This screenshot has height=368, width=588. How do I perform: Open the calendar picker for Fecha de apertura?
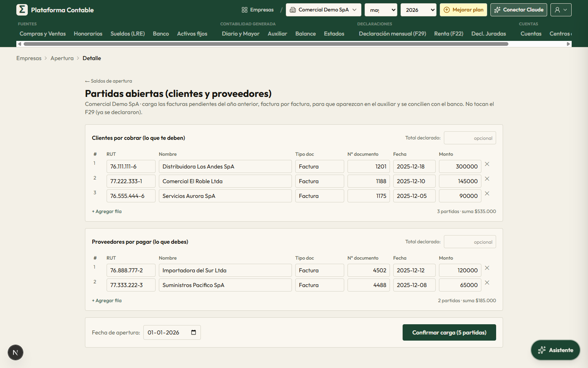pyautogui.click(x=194, y=332)
